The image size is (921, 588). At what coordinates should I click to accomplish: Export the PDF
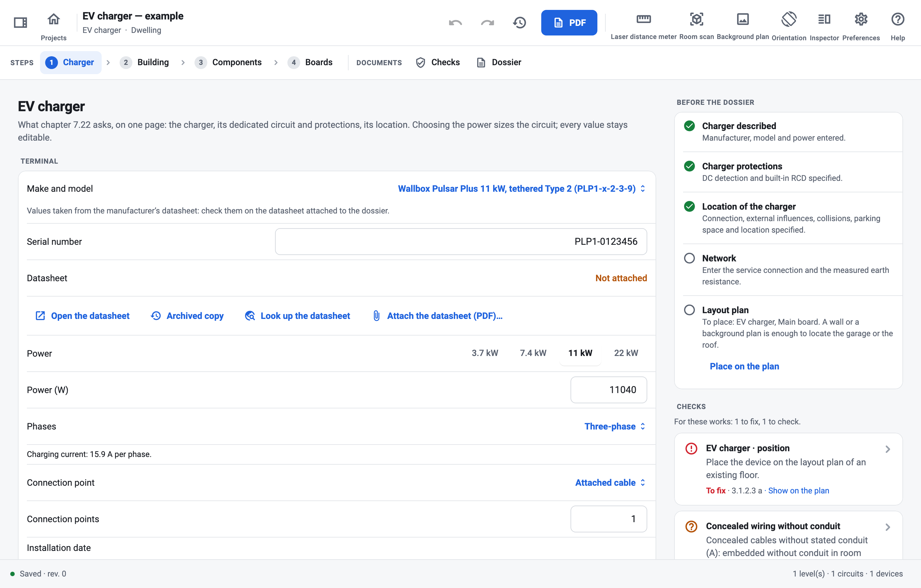(x=569, y=23)
